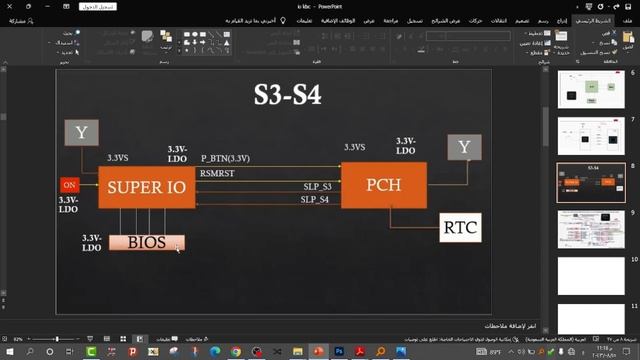The height and width of the screenshot is (360, 640).
Task: Select the oval shape in gallery
Action: tap(195, 35)
